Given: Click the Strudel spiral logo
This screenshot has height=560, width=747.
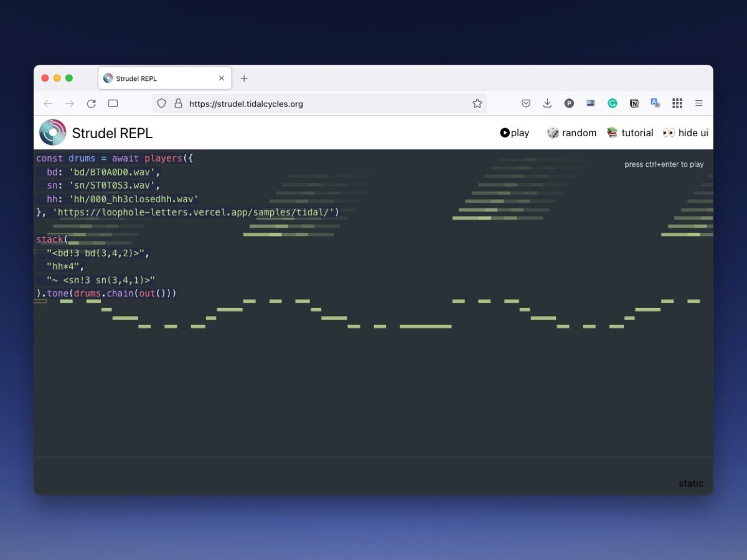Looking at the screenshot, I should pos(52,133).
